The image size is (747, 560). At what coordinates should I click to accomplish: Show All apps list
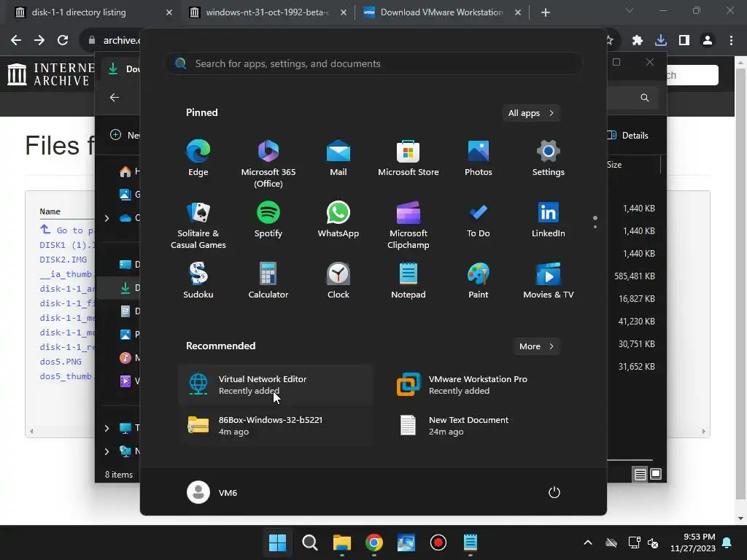coord(531,113)
